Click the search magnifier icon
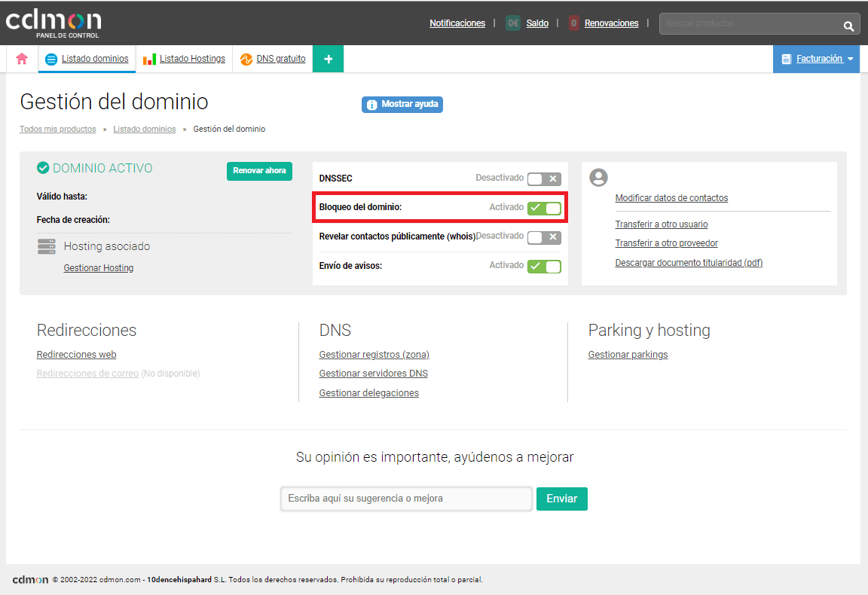The height and width of the screenshot is (595, 868). [x=848, y=26]
